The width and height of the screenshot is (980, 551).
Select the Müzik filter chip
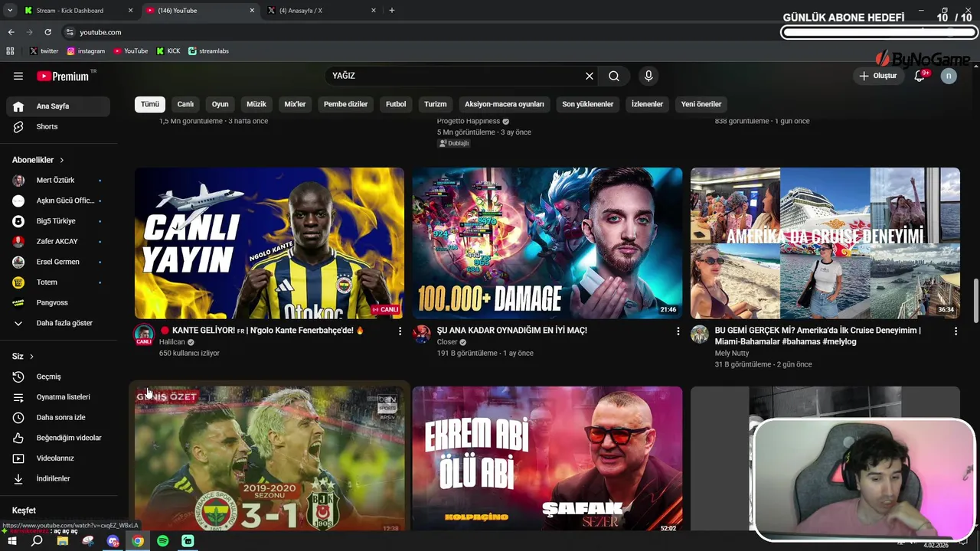[256, 104]
